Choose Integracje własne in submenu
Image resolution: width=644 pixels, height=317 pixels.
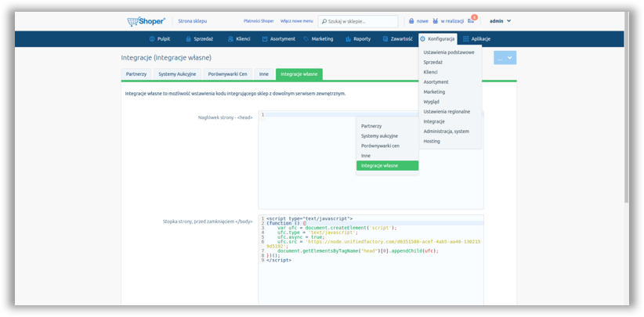coord(387,166)
